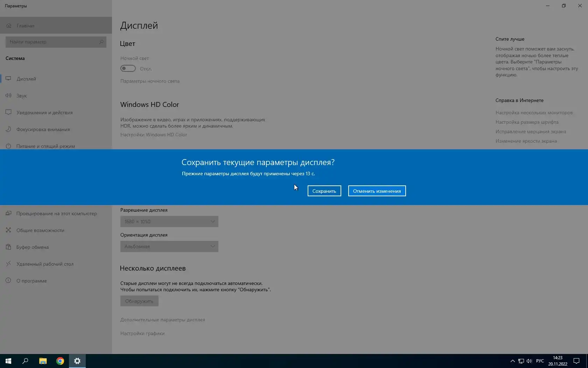Open Параметры ночного света link
Viewport: 588px width, 368px height.
pyautogui.click(x=150, y=81)
